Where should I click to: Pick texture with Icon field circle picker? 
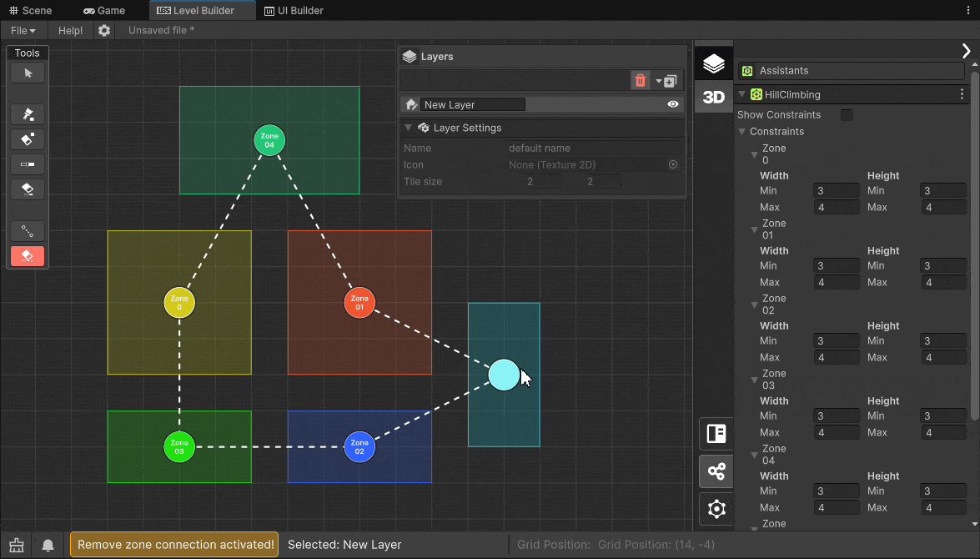point(673,165)
